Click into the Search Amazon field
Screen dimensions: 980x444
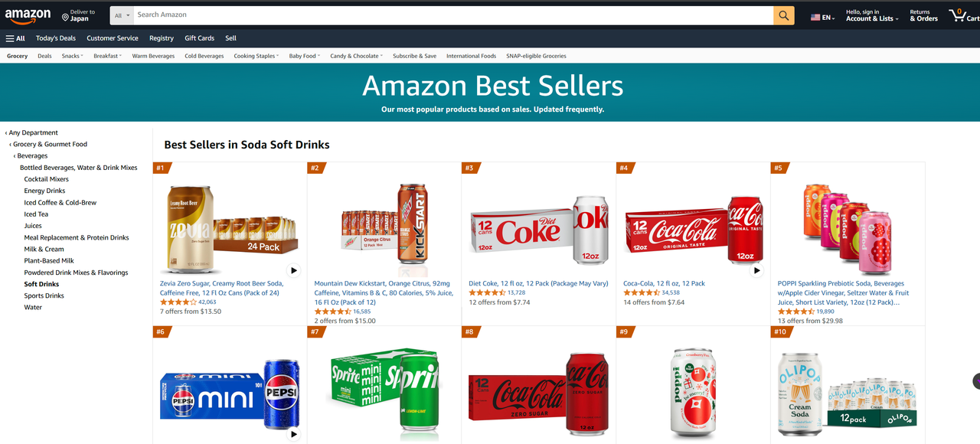click(x=452, y=15)
